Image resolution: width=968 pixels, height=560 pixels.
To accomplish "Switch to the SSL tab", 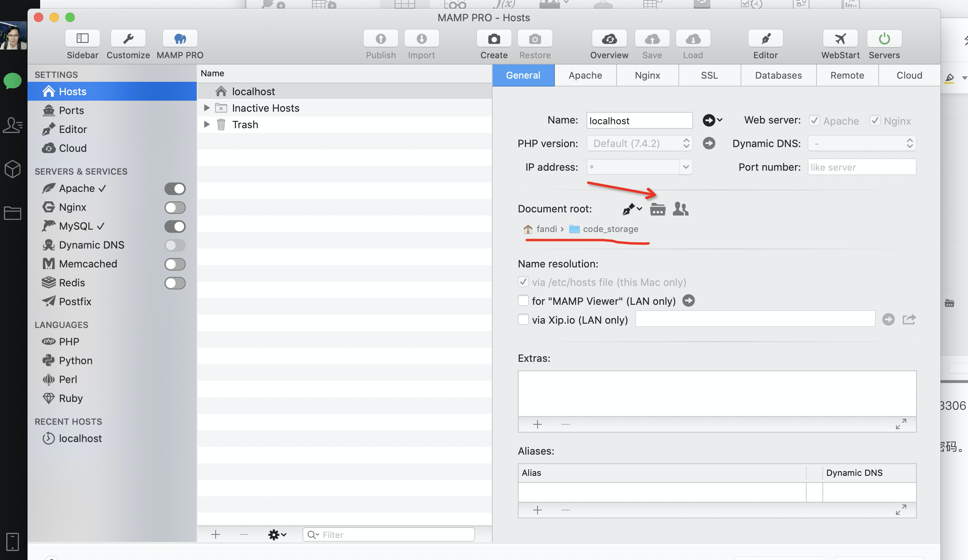I will 710,75.
